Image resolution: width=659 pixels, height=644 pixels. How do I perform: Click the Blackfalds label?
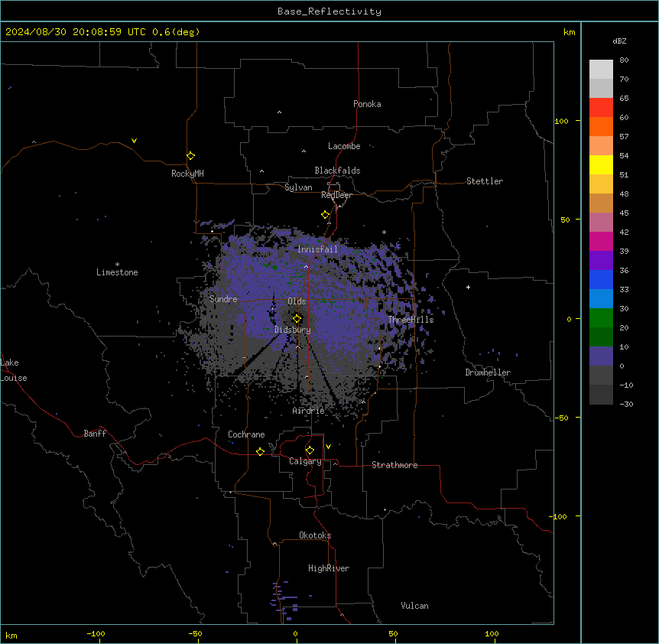[337, 171]
